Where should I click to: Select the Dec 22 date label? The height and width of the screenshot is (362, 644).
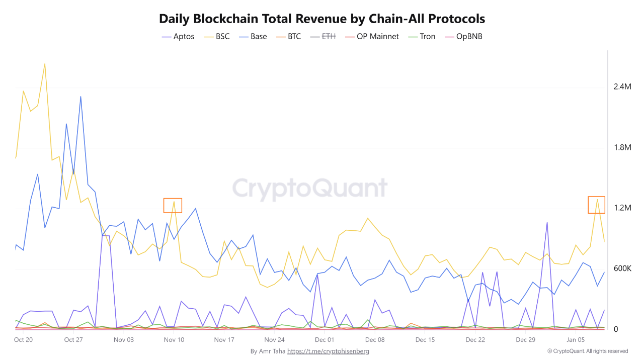pos(475,340)
